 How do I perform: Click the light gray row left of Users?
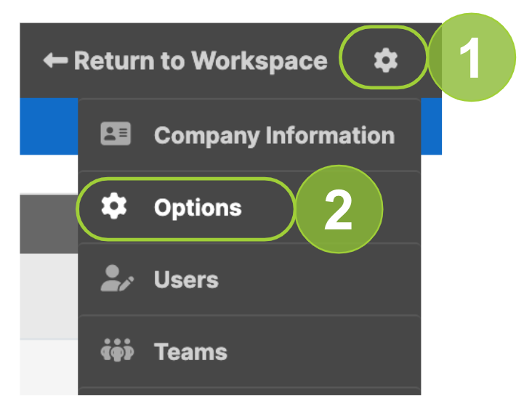click(x=49, y=296)
